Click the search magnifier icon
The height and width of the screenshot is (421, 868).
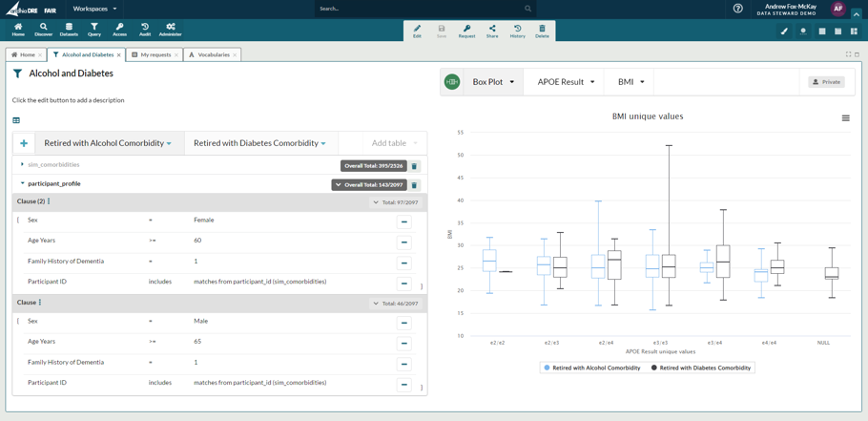click(x=528, y=9)
